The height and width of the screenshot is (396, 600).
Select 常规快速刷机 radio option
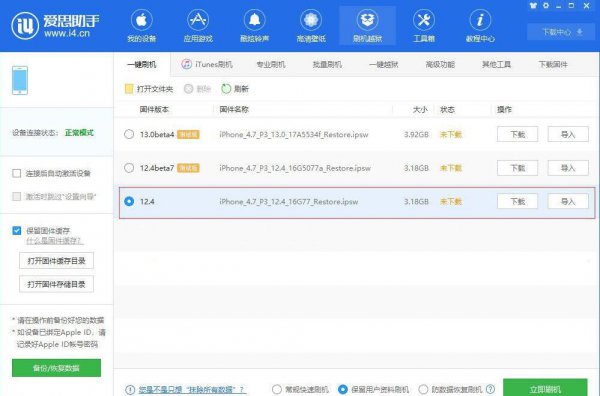pos(277,389)
